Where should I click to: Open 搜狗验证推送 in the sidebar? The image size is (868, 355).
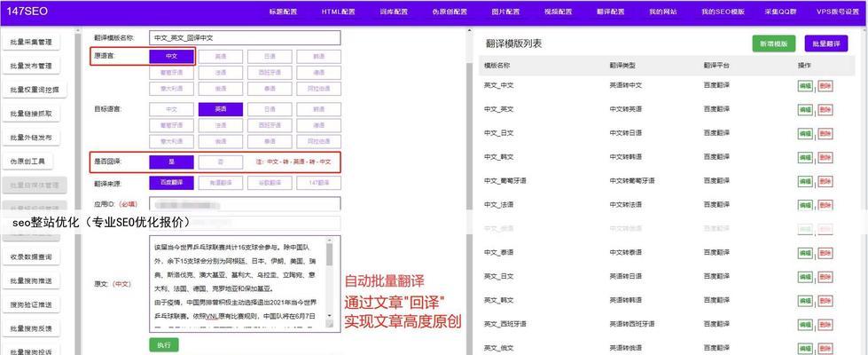30,304
